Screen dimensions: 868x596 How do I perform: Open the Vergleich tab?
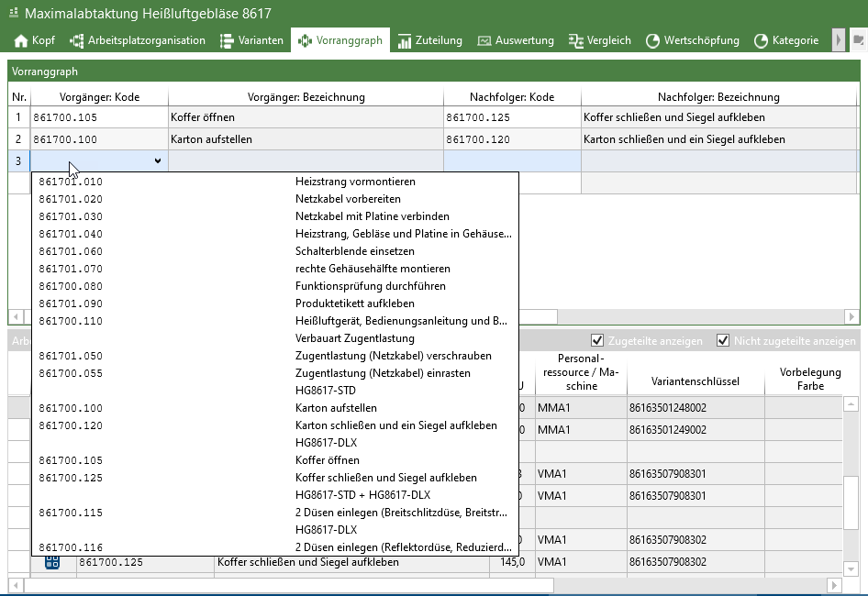click(x=600, y=40)
